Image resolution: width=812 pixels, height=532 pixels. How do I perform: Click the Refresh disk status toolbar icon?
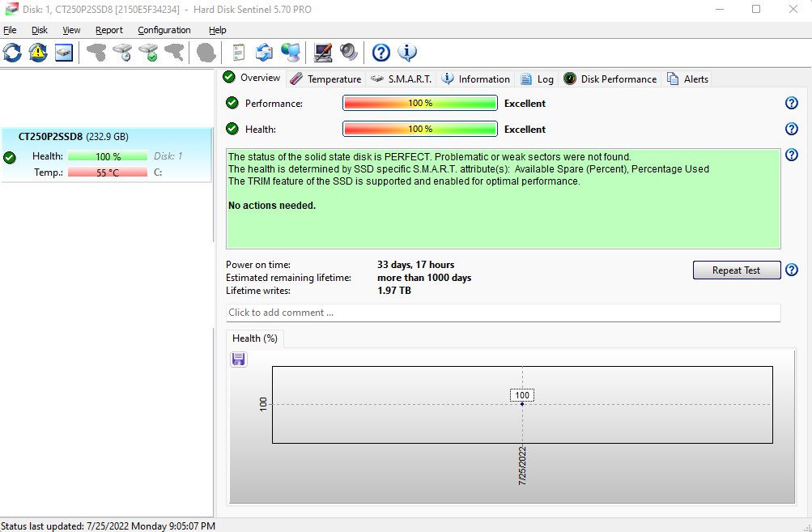tap(13, 53)
